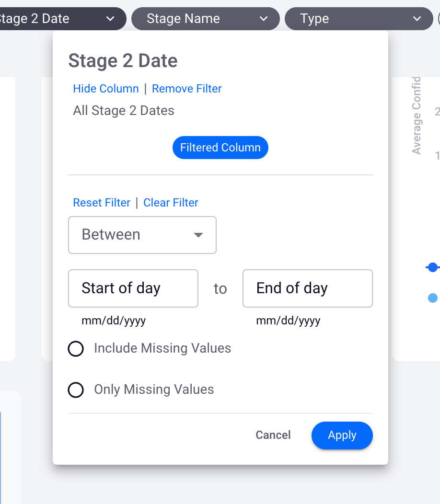Reset Filter for Stage 2 Date
Screen dimensions: 440x504
click(102, 203)
